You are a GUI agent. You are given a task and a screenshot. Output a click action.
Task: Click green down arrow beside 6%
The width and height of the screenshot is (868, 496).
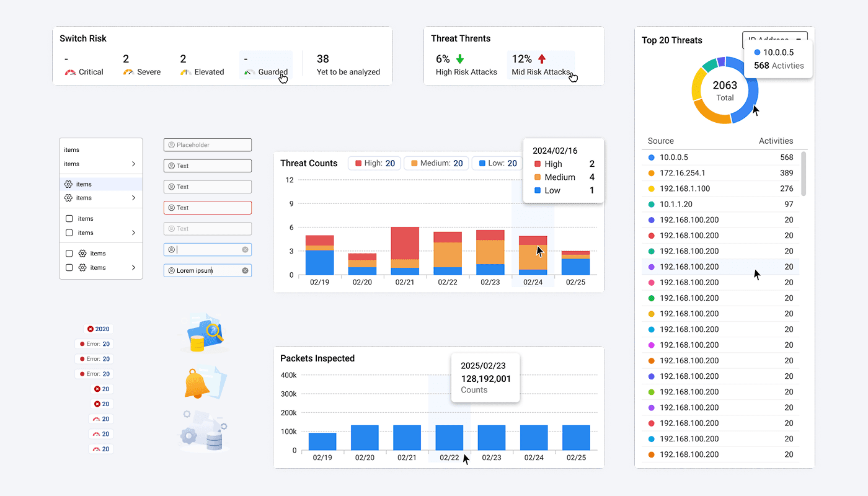click(x=460, y=59)
